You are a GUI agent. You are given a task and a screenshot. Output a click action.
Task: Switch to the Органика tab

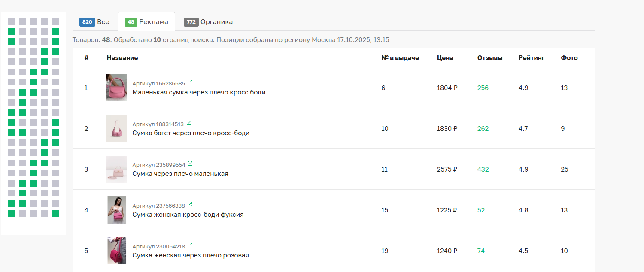point(208,22)
